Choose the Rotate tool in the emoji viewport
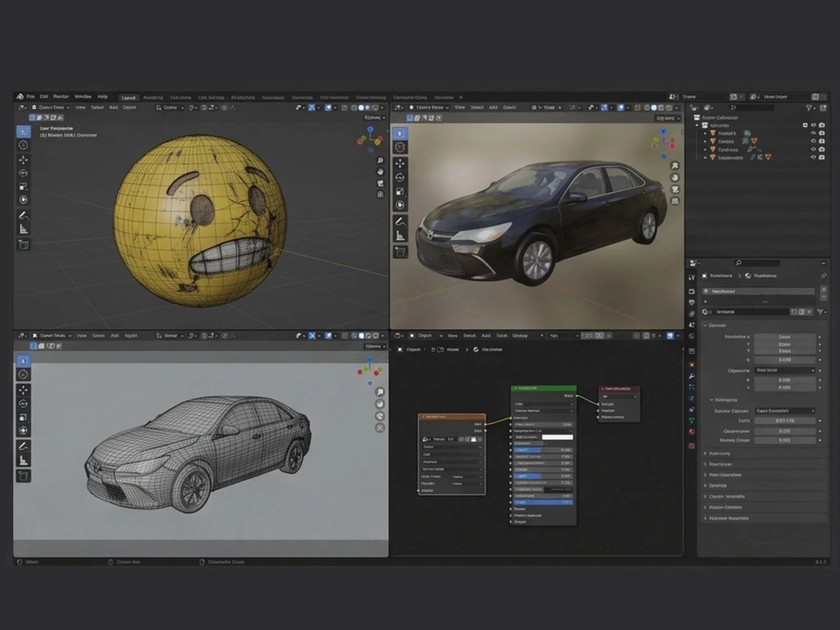Viewport: 840px width, 630px height. coord(24,173)
